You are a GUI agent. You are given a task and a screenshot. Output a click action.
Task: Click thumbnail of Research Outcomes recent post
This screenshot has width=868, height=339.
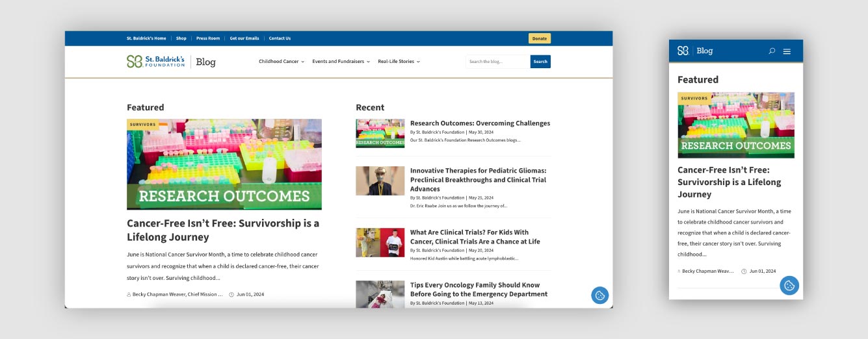[380, 133]
